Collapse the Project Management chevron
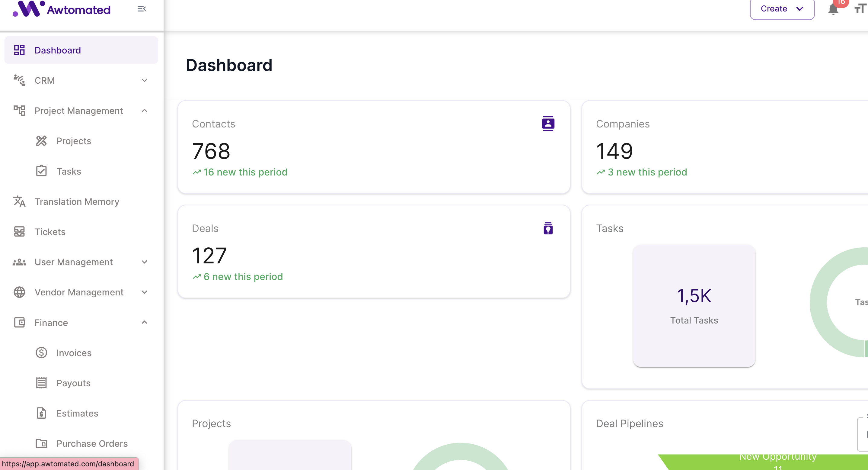Image resolution: width=868 pixels, height=470 pixels. coord(145,111)
